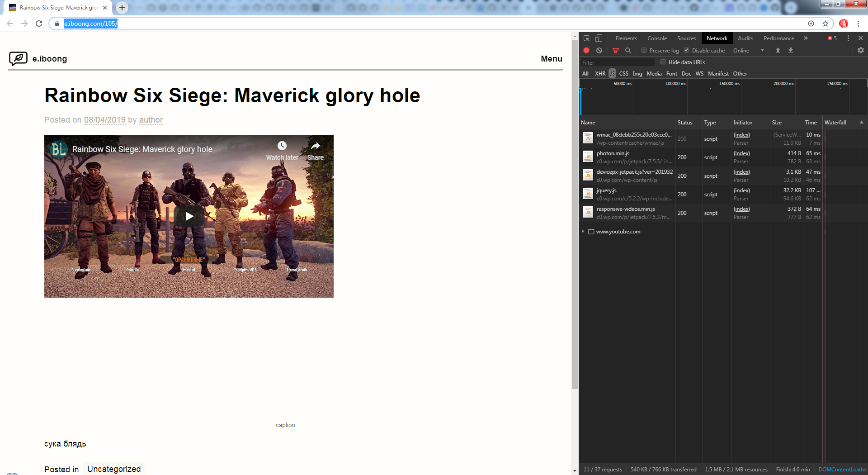Filter requests by Media
The height and width of the screenshot is (475, 868).
pos(654,73)
